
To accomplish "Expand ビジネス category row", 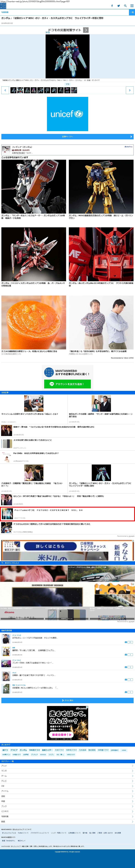I will pos(68,811).
